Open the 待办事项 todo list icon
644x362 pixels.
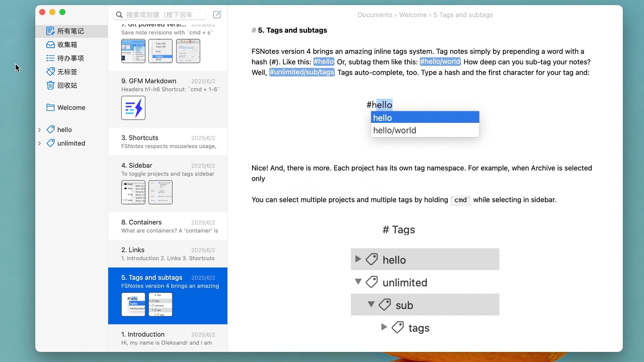point(50,58)
